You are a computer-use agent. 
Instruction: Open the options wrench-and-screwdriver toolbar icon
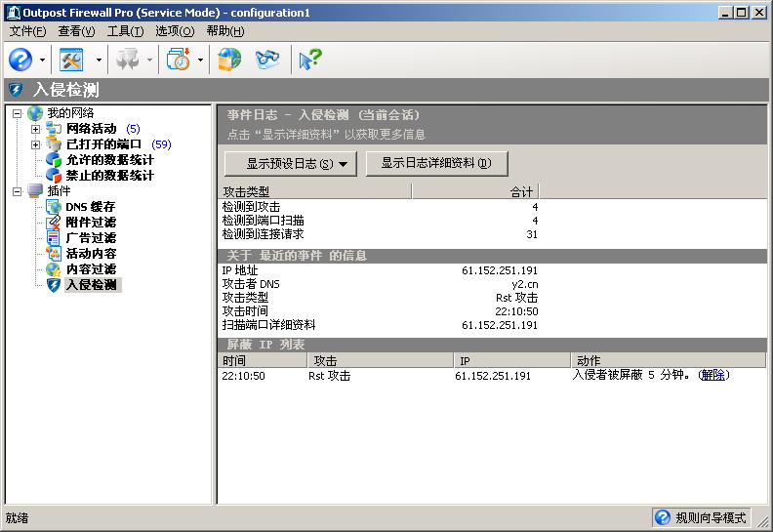tap(72, 60)
